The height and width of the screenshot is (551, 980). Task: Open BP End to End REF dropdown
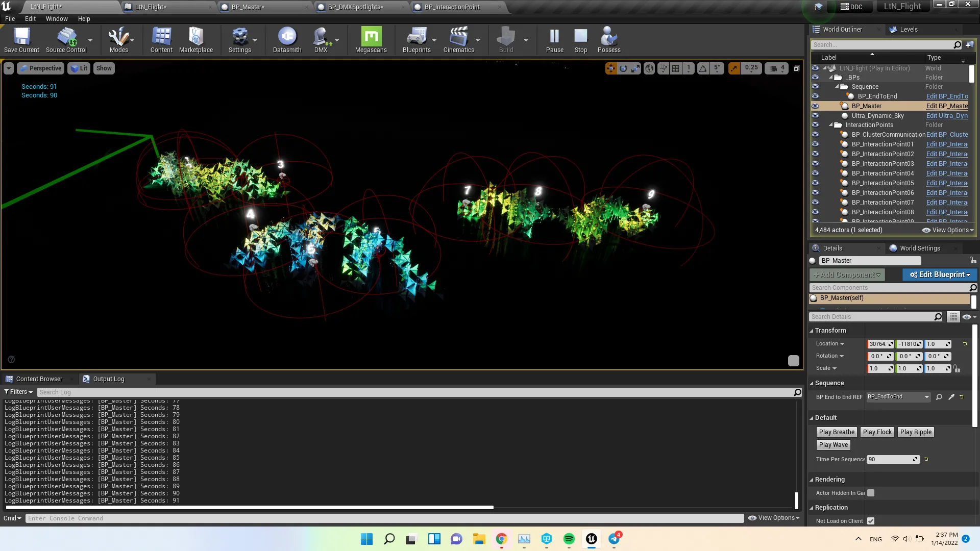click(x=898, y=397)
